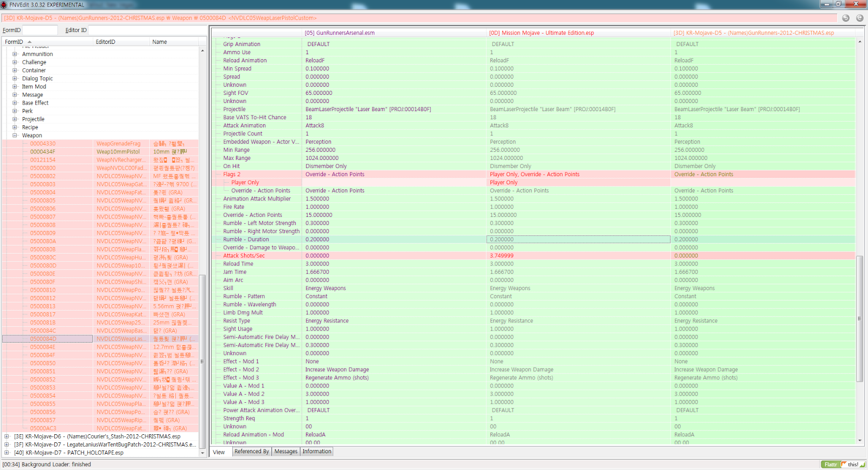Select the Rumble - Duration row label
The width and height of the screenshot is (868, 470).
246,240
